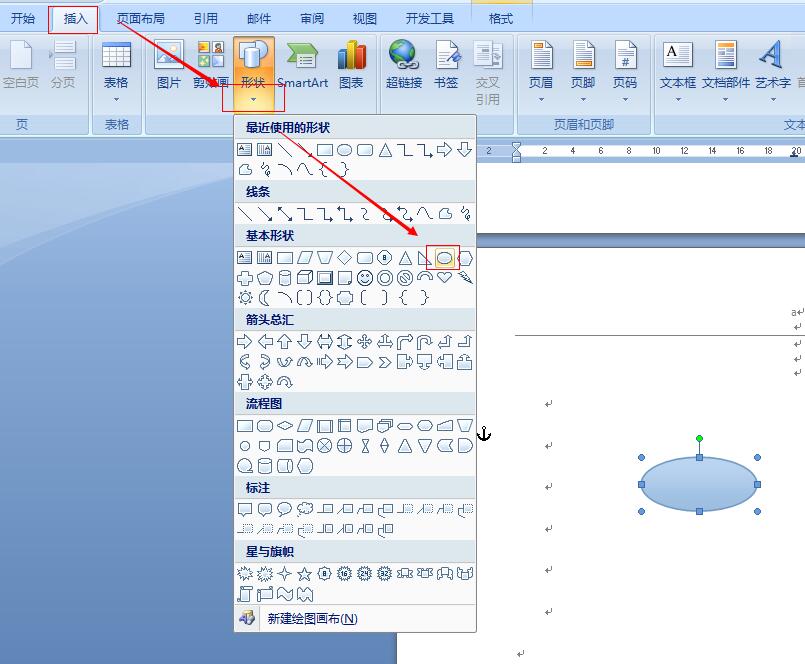Open the 格式 contextual tab
This screenshot has height=664, width=805.
tap(501, 19)
